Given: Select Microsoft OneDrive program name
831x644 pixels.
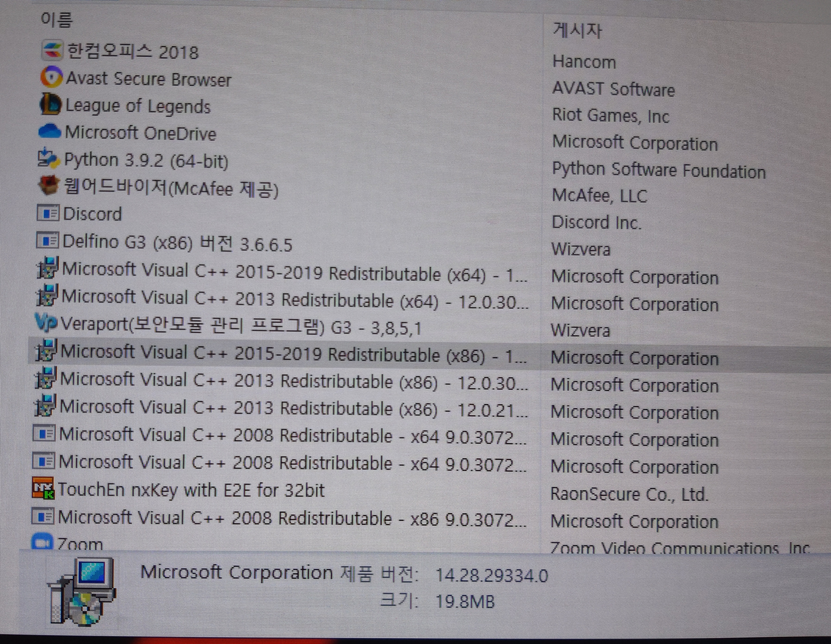Looking at the screenshot, I should tap(140, 133).
